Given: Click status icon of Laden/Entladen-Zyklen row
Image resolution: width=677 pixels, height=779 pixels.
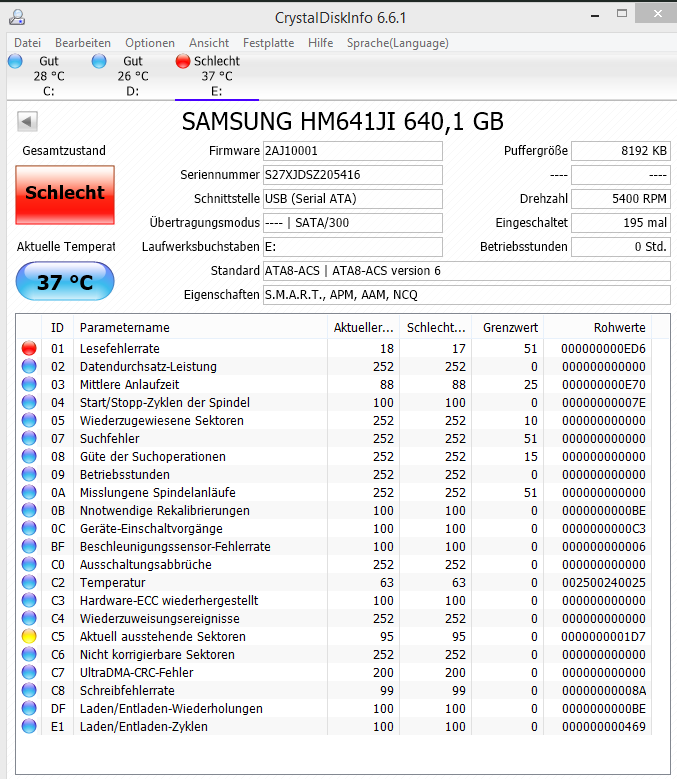Looking at the screenshot, I should (x=29, y=726).
